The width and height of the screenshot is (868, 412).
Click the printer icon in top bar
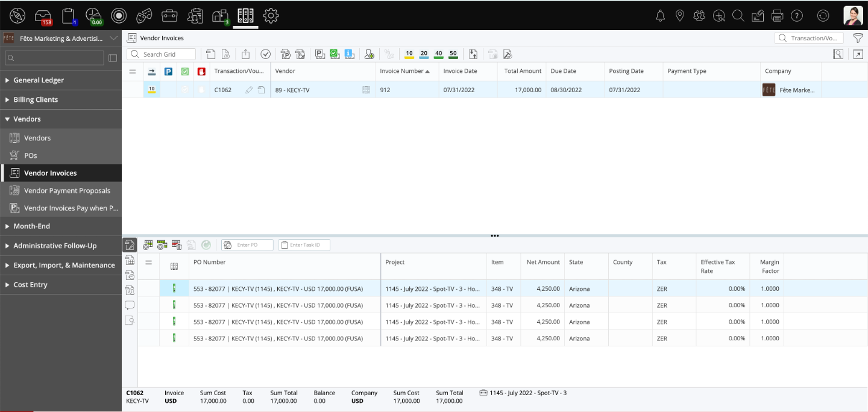point(777,16)
